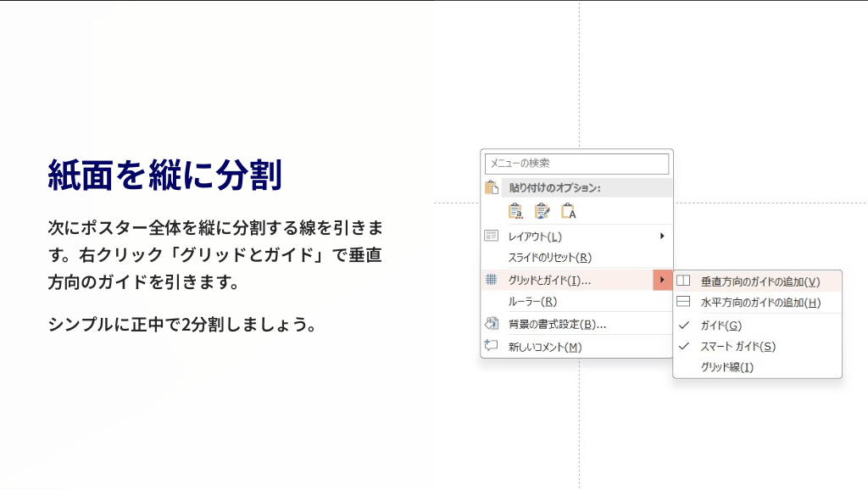
Task: Click the layout icon next to レイアウト
Action: click(491, 236)
